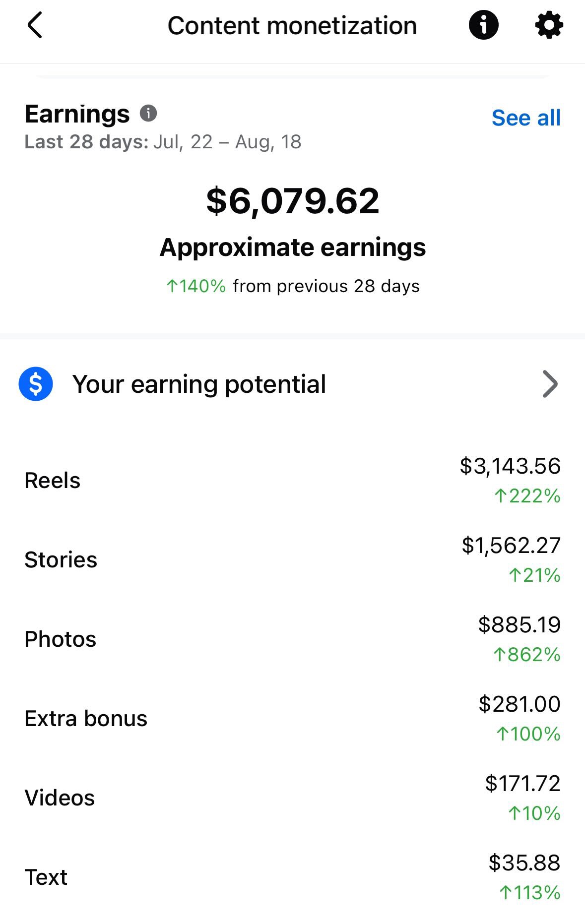Expand Your earning potential chevron
The height and width of the screenshot is (924, 585).
pos(550,384)
